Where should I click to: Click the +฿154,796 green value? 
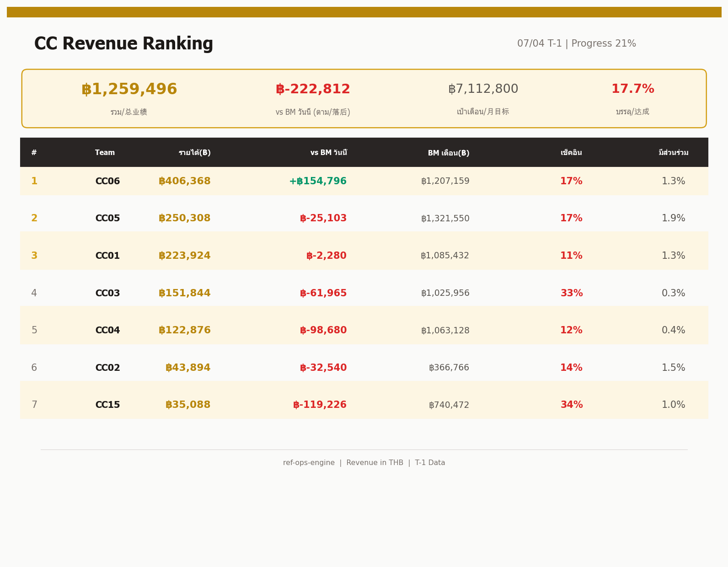coord(318,182)
